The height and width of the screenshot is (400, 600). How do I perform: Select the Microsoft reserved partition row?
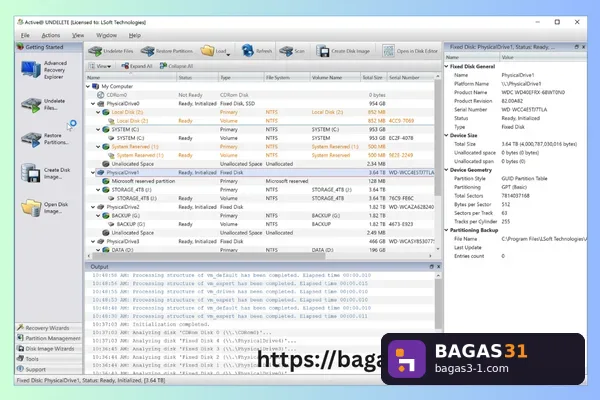(x=260, y=181)
